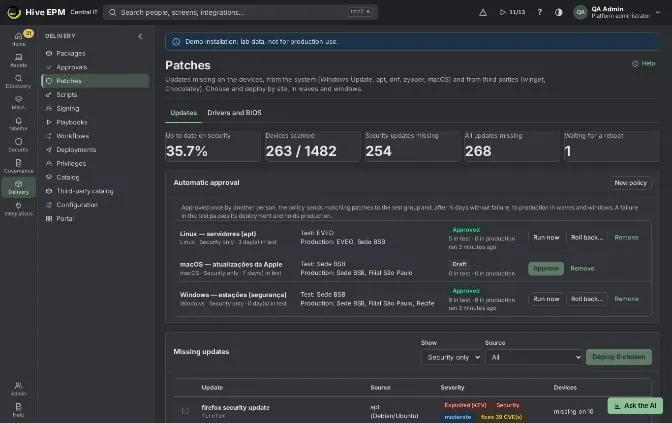Open the Source dropdown set to All
The height and width of the screenshot is (423, 672).
coord(534,357)
